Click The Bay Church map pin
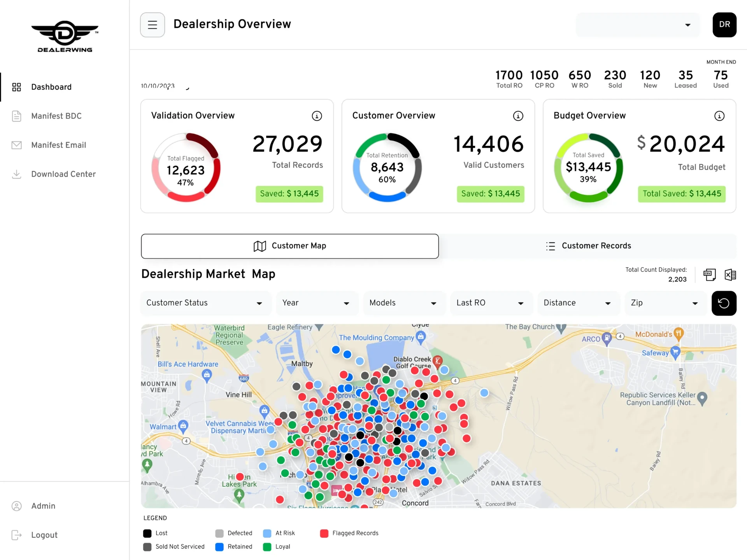 [561, 328]
